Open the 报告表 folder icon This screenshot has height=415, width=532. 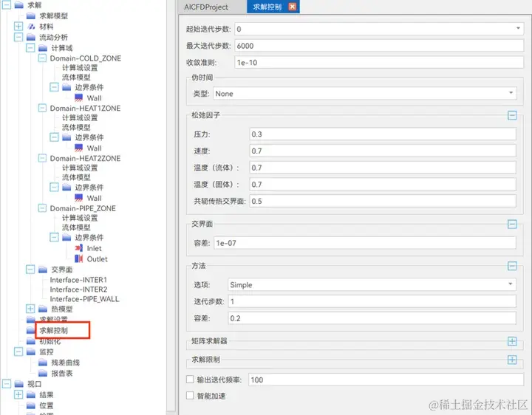43,374
